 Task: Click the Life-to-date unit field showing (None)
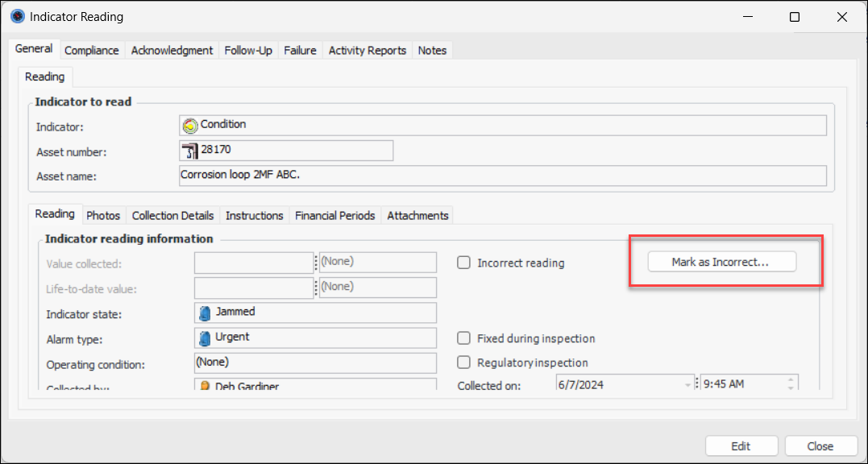[378, 288]
